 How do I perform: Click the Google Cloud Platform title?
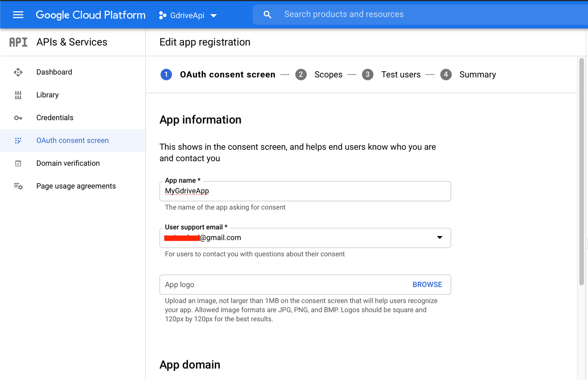pyautogui.click(x=90, y=15)
